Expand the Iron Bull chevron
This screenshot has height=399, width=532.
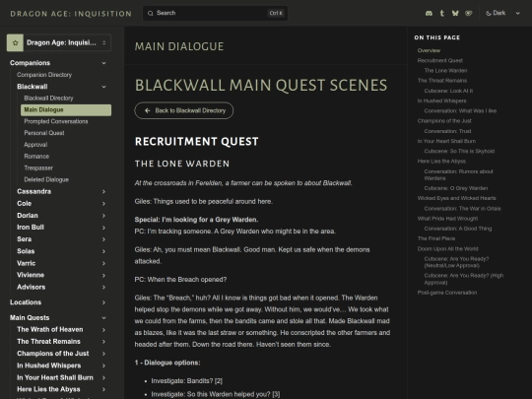tap(103, 228)
